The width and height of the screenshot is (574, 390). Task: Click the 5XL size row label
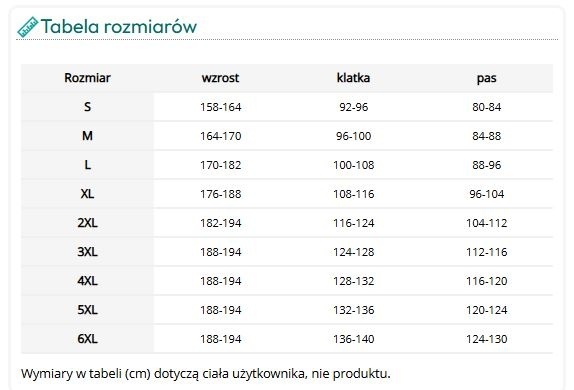[x=87, y=310]
